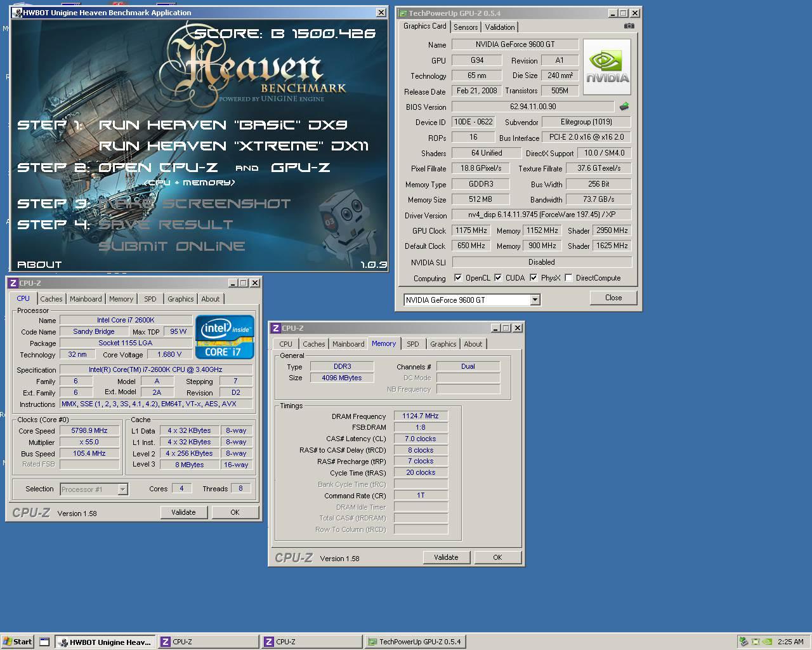812x650 pixels.
Task: Open Safely Remove Hardware tray icon
Action: point(743,642)
